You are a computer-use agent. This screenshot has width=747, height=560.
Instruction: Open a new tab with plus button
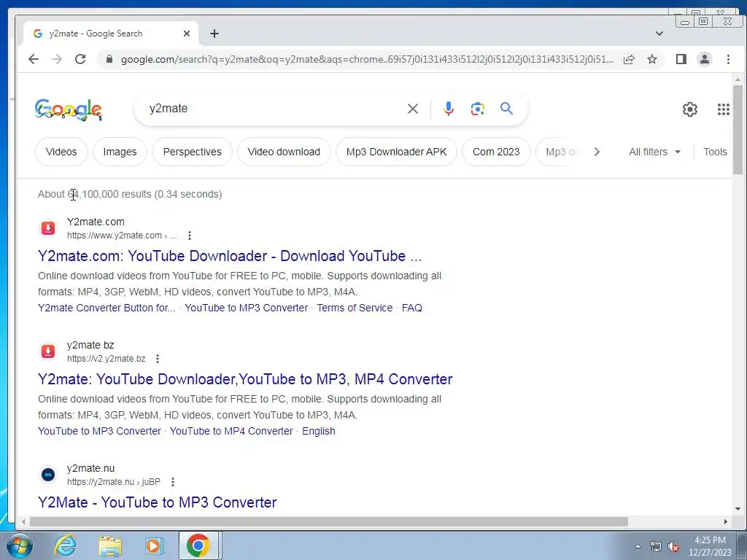coord(214,34)
